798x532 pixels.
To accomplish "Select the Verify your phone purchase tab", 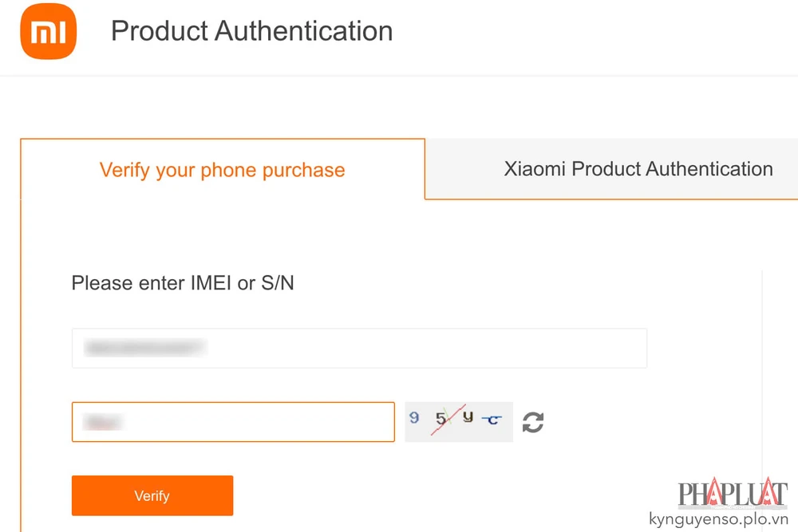I will point(222,169).
